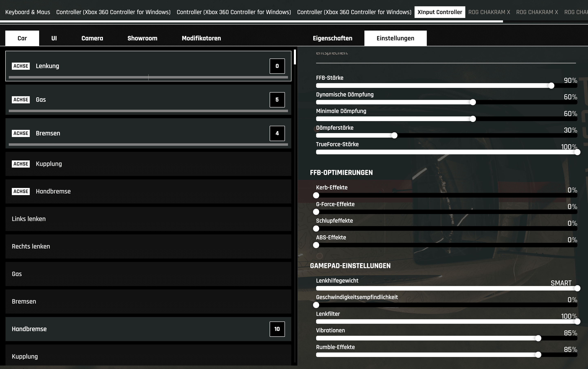Select the Rechts lenken binding row

pyautogui.click(x=148, y=247)
